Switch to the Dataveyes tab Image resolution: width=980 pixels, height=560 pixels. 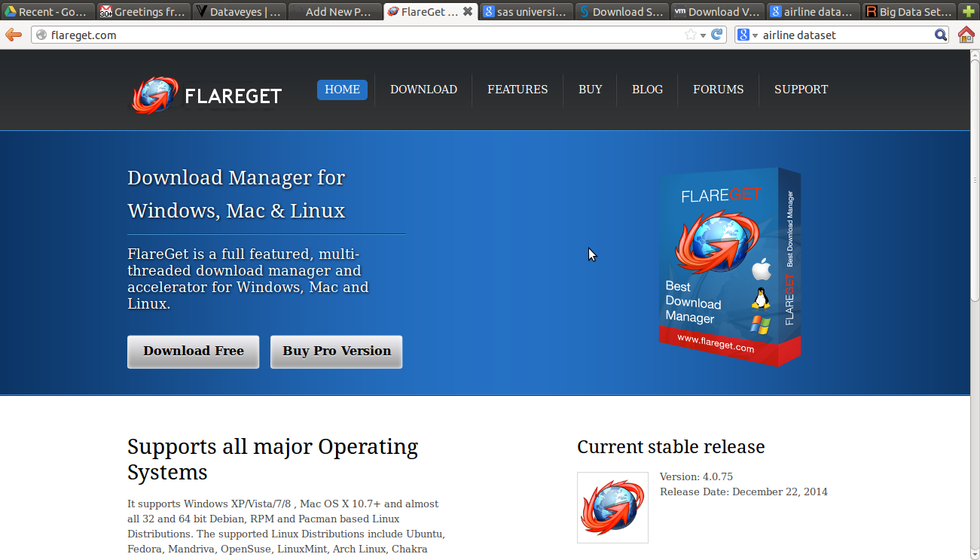(240, 11)
